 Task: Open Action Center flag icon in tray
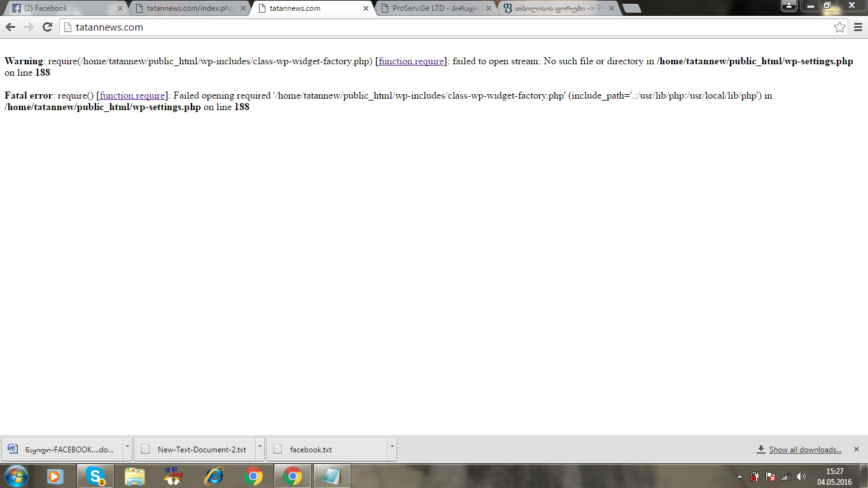[770, 477]
